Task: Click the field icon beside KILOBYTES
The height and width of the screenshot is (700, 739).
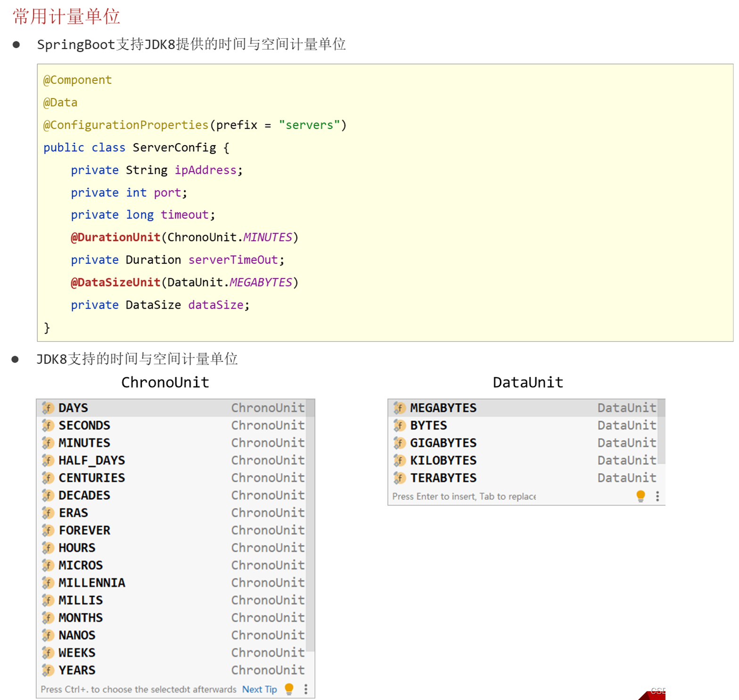Action: coord(399,460)
